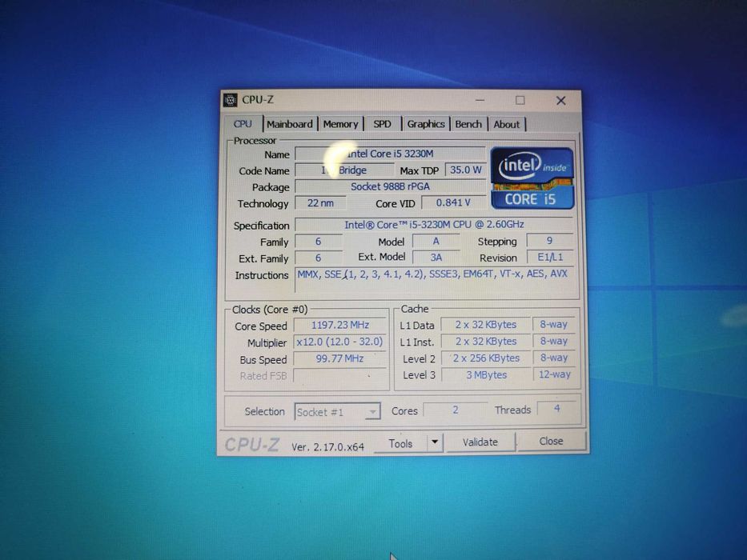Close the CPU-Z window with X
Screen dimensions: 747x560
(x=560, y=101)
